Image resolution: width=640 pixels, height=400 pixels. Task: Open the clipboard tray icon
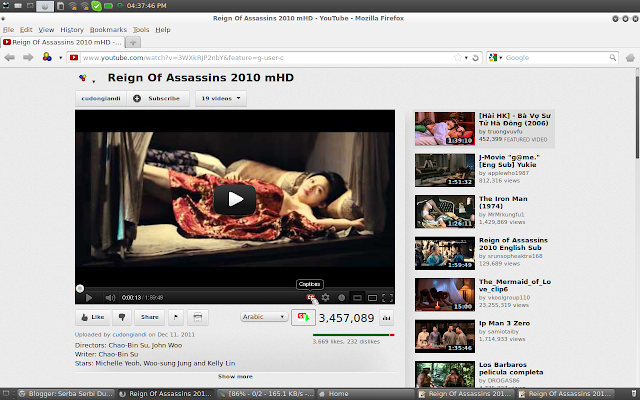tap(60, 6)
